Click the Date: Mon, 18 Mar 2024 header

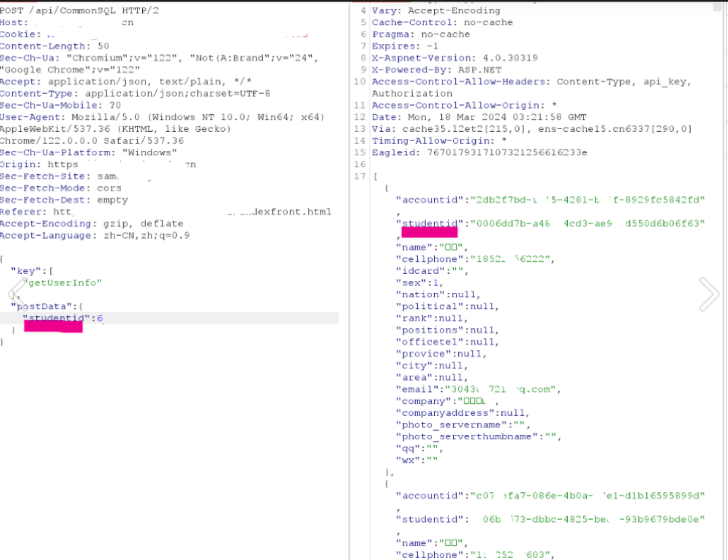pyautogui.click(x=479, y=117)
